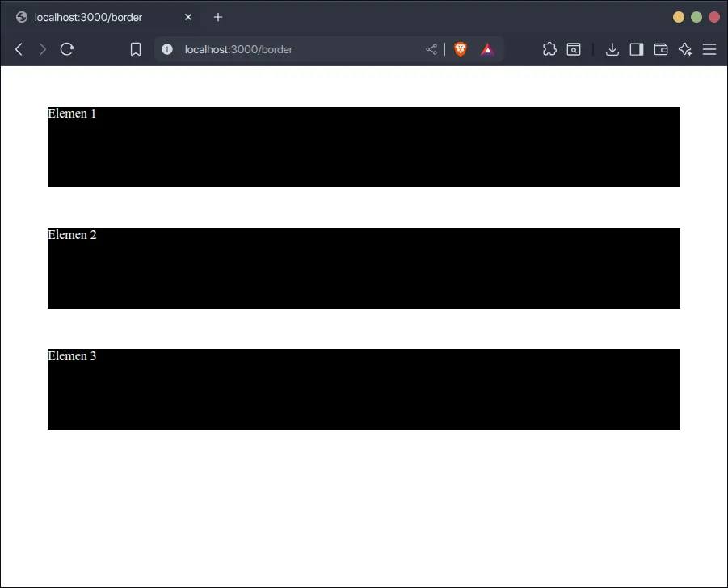Click the tab search icon in toolbar
The width and height of the screenshot is (728, 588).
point(574,49)
